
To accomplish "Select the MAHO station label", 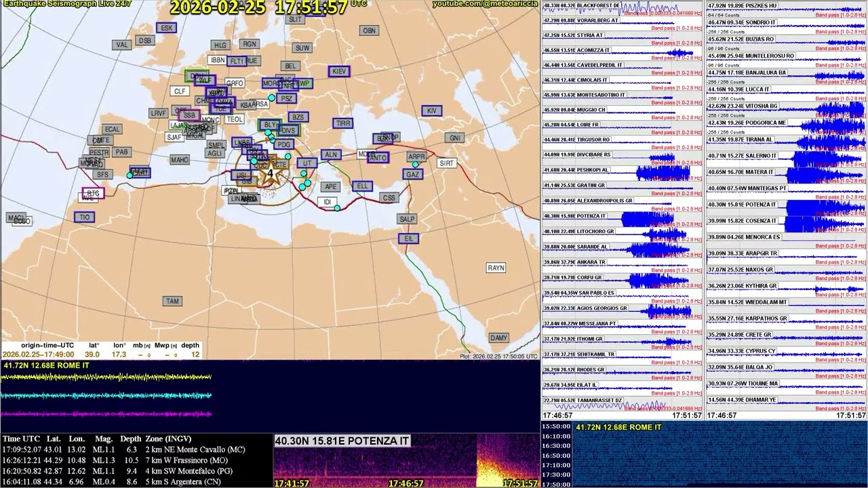I will click(180, 160).
